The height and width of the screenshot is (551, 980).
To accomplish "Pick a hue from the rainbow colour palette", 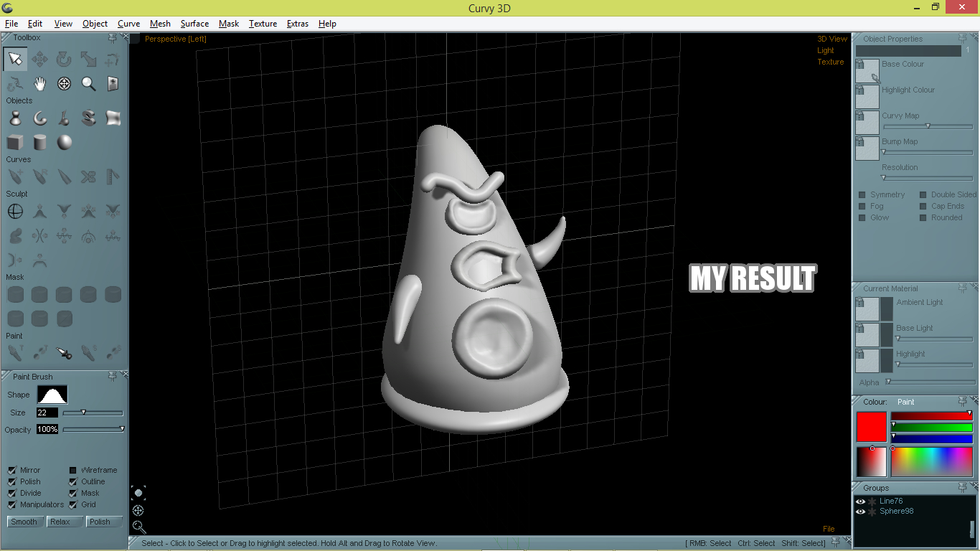I will tap(932, 461).
